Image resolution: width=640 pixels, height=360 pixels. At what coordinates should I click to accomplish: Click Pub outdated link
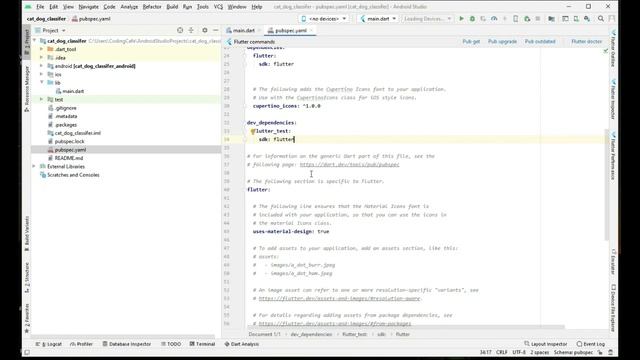[540, 42]
